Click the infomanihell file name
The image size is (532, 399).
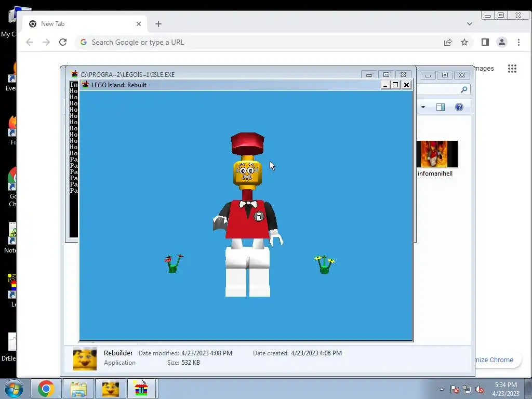coord(435,174)
